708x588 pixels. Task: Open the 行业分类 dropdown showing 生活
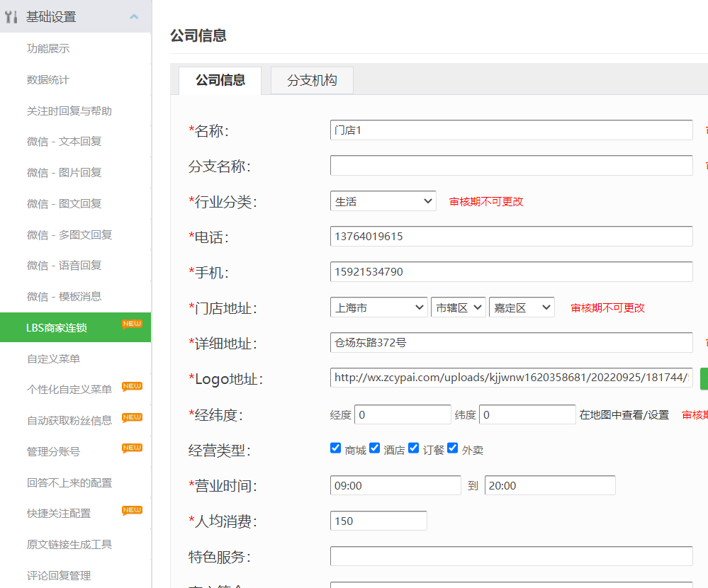coord(383,201)
